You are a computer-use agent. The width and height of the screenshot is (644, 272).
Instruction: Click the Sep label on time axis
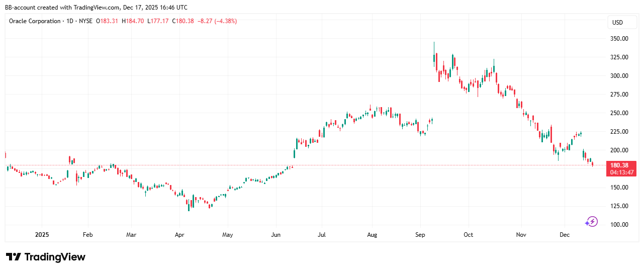click(x=421, y=234)
